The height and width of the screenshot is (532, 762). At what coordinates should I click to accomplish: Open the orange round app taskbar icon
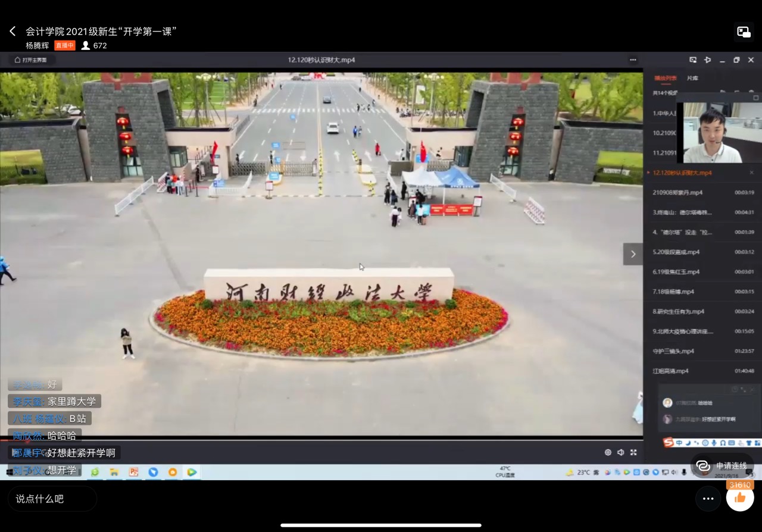[173, 472]
